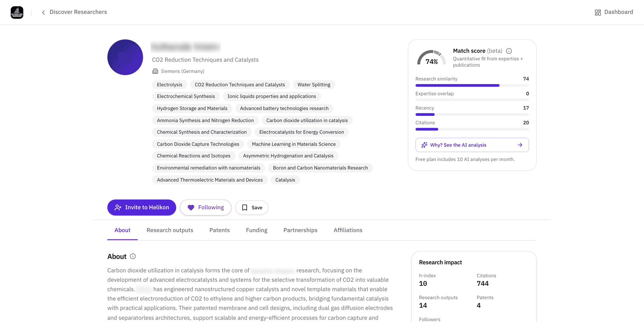Click the h-index value 10
This screenshot has width=644, height=322.
[423, 283]
